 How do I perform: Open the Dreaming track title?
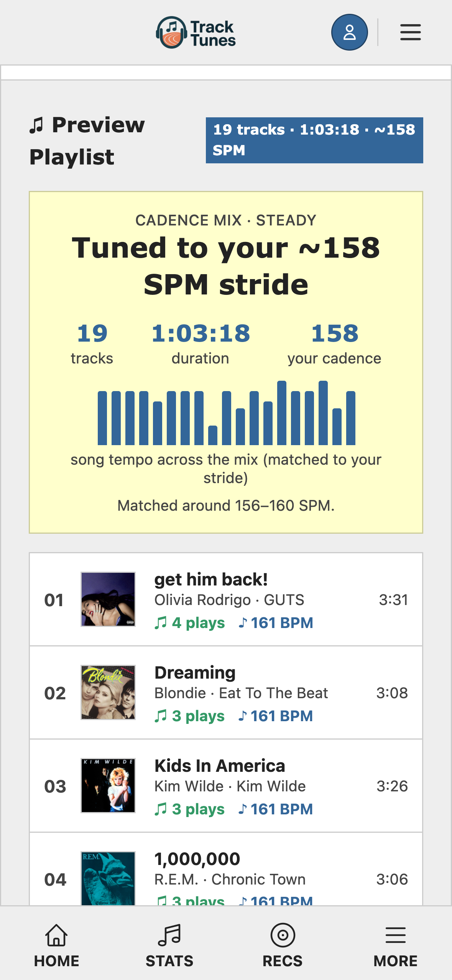[x=195, y=673]
